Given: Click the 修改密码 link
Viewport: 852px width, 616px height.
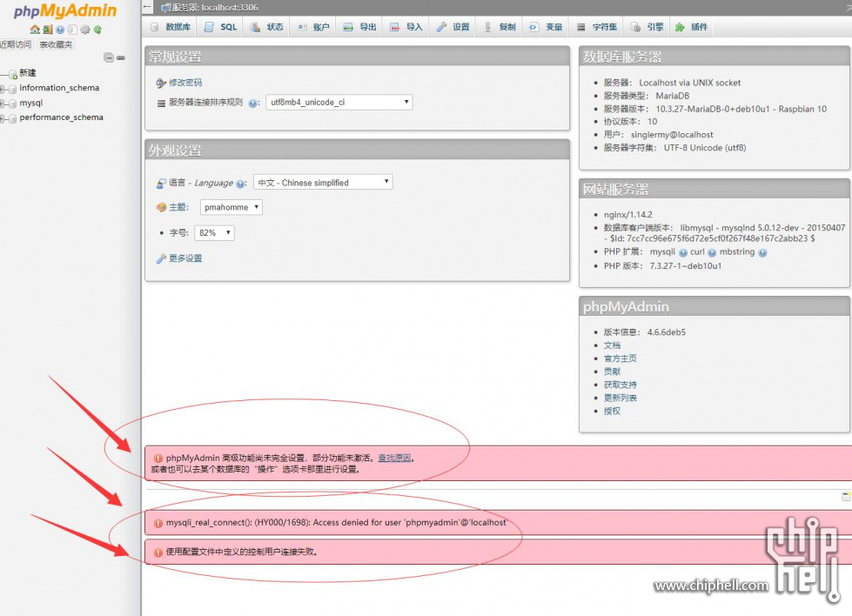Looking at the screenshot, I should tap(185, 83).
